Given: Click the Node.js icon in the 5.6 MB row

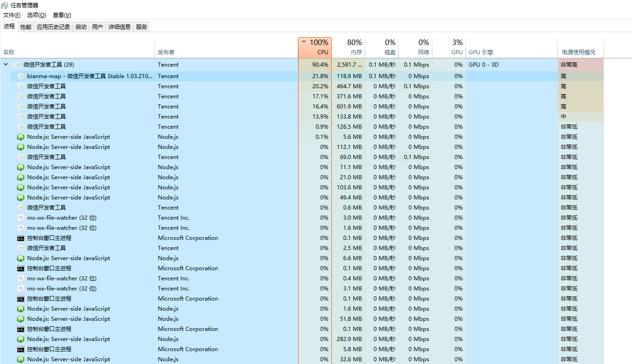Looking at the screenshot, I should [x=20, y=137].
